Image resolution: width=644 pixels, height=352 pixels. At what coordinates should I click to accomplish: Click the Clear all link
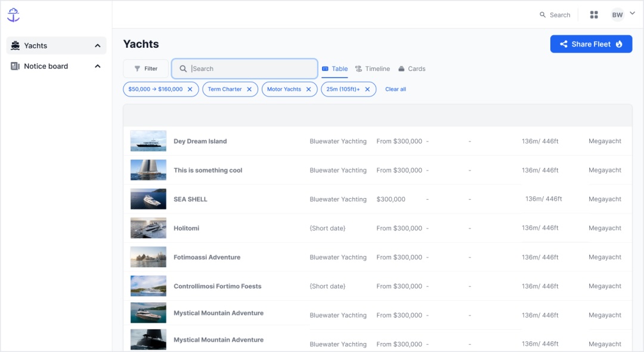click(x=395, y=89)
